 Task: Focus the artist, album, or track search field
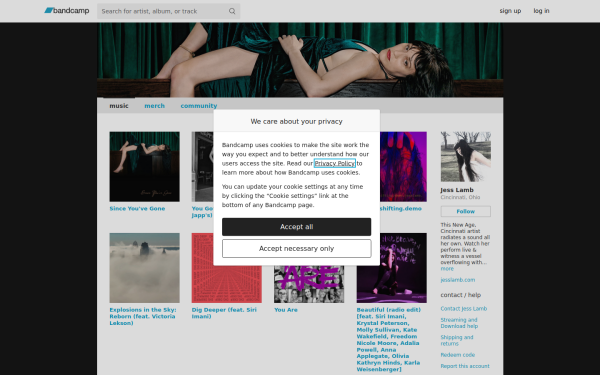pyautogui.click(x=168, y=11)
